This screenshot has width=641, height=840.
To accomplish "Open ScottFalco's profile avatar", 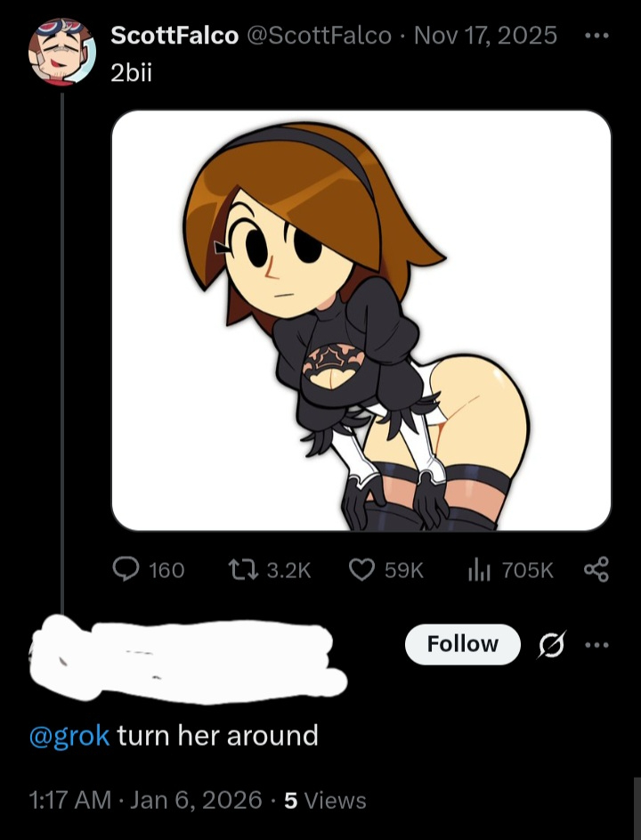I will pos(61,51).
